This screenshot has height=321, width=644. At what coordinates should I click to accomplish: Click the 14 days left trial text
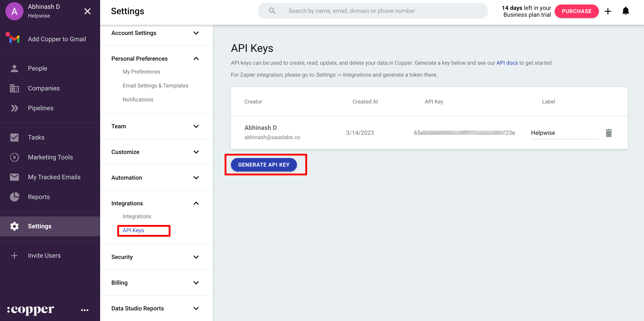527,11
